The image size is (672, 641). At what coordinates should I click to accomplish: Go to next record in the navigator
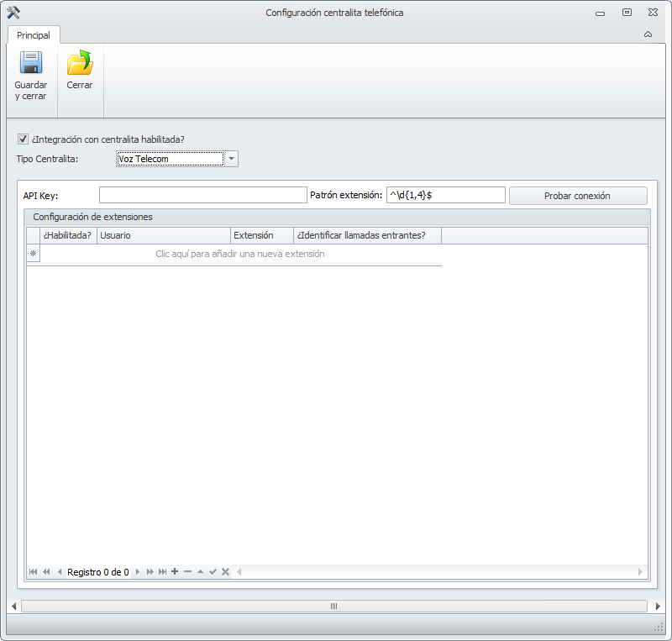pyautogui.click(x=138, y=571)
